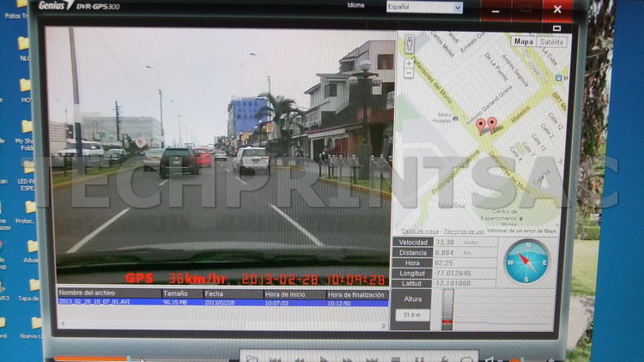The height and width of the screenshot is (362, 644).
Task: Sort by Hora de finalización column
Action: 357,295
